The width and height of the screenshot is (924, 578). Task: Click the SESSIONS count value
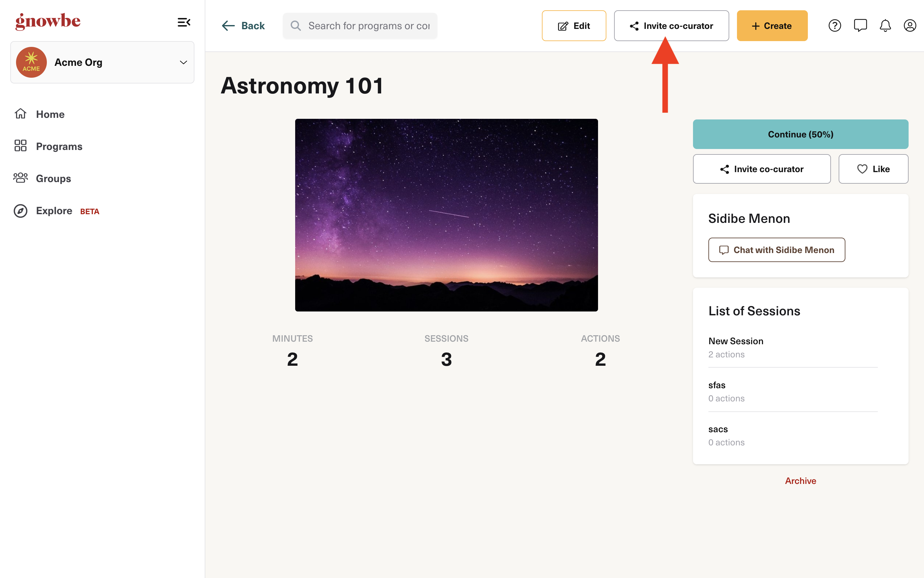(446, 359)
